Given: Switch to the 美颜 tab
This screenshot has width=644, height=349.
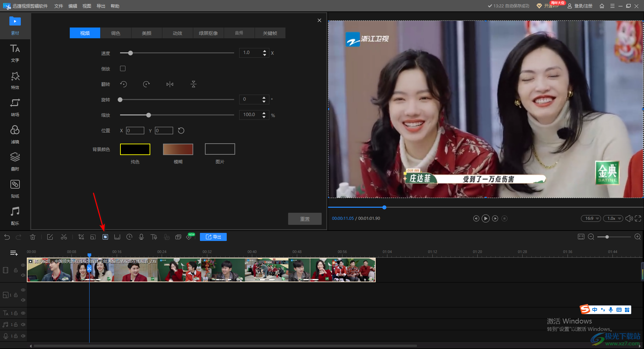Looking at the screenshot, I should coord(147,33).
